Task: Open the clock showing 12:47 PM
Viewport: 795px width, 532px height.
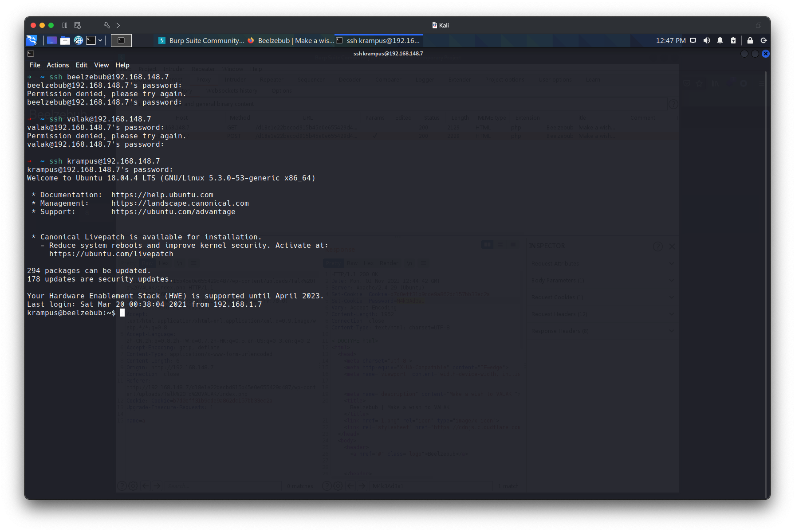Action: (671, 40)
